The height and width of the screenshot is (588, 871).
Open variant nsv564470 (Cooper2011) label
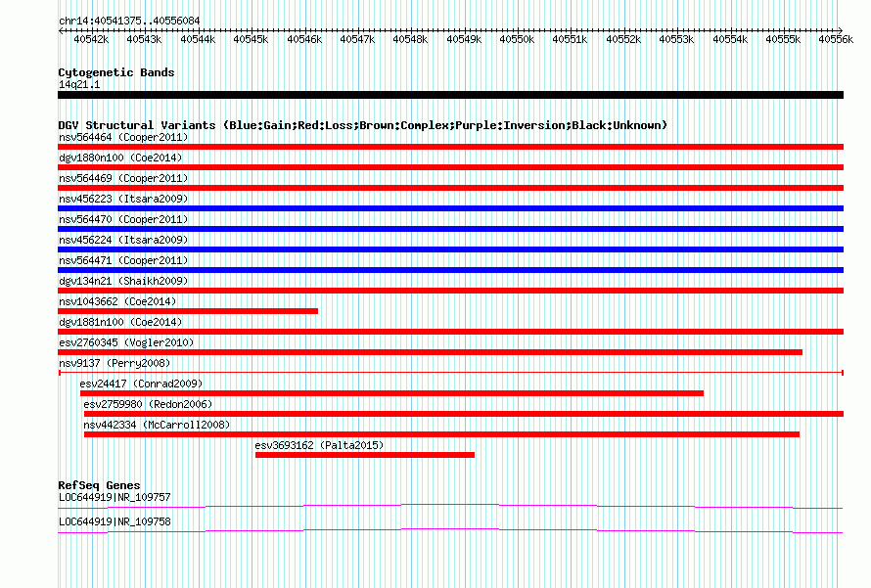(x=123, y=219)
